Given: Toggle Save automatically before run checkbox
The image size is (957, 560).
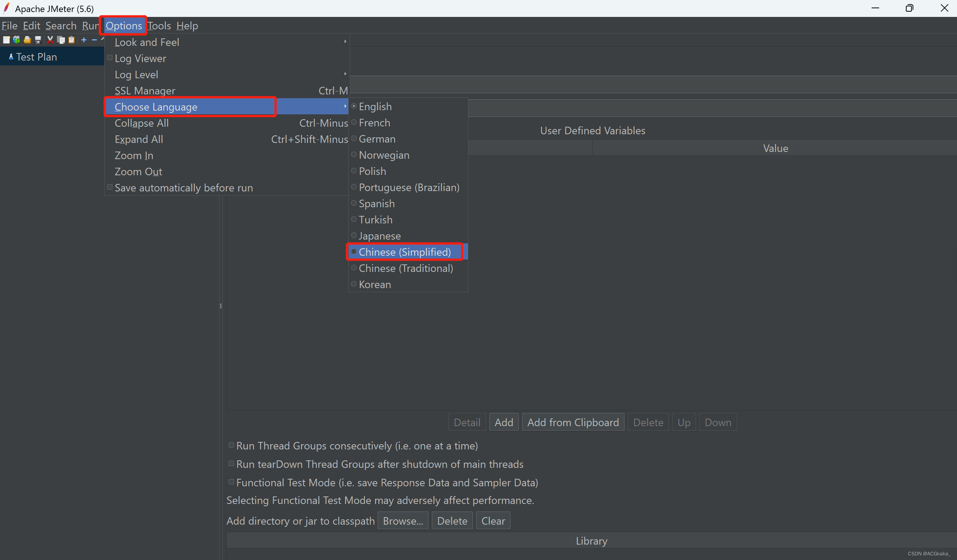Looking at the screenshot, I should 110,187.
